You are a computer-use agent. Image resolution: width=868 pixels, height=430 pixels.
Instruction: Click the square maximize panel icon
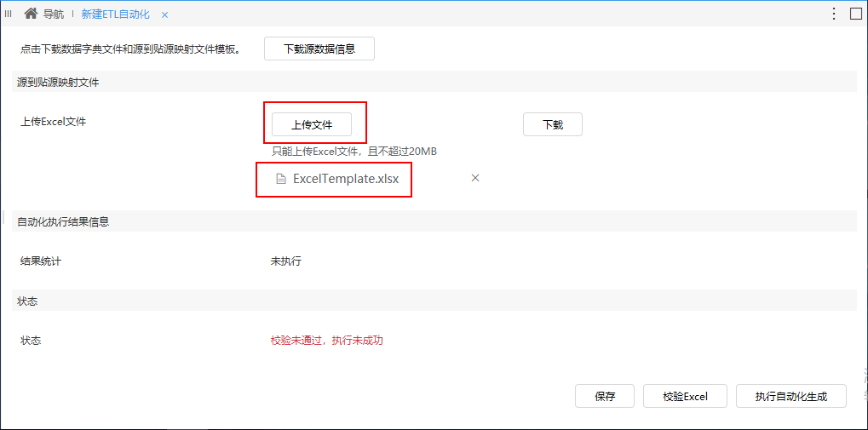(856, 14)
